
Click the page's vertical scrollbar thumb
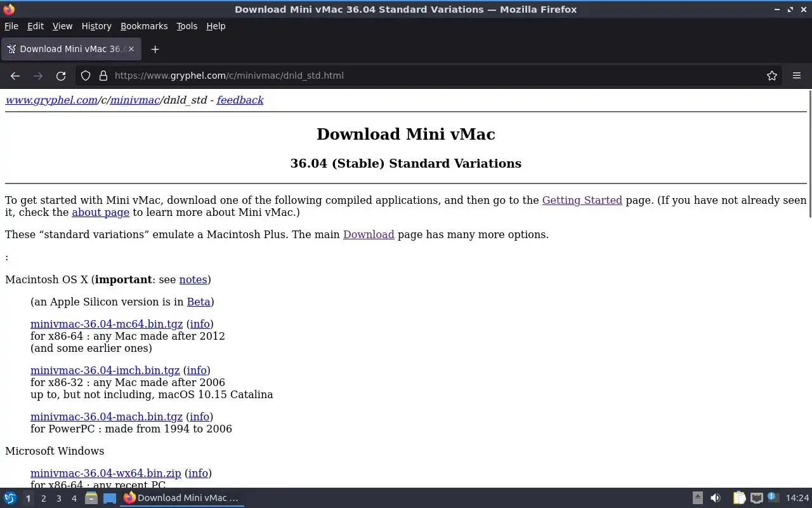[x=809, y=154]
